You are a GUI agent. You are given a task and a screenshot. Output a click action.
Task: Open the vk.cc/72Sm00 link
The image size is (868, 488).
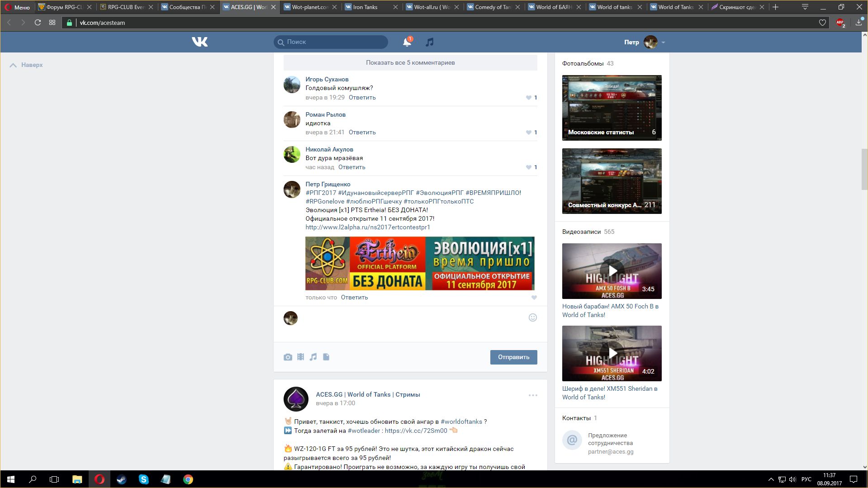pyautogui.click(x=416, y=431)
